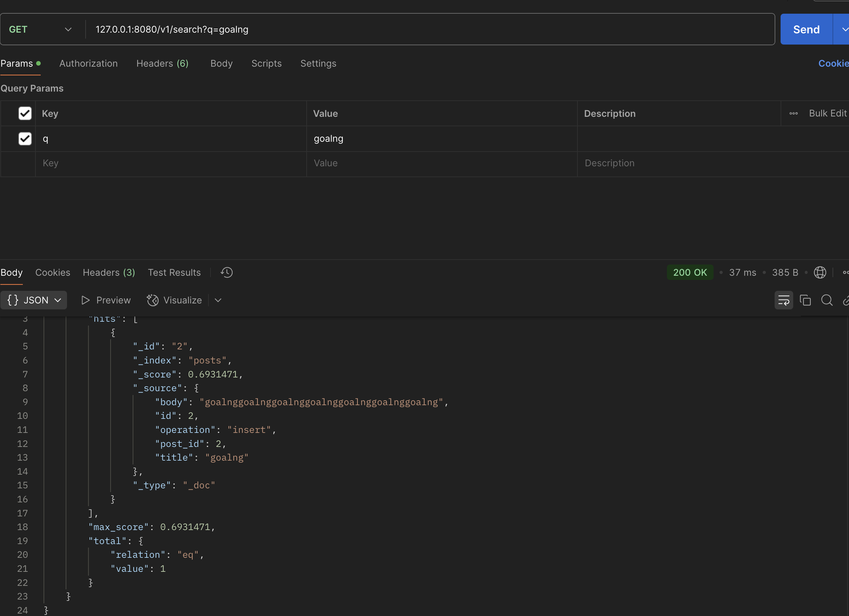The width and height of the screenshot is (849, 616).
Task: Open the response Cookies tab
Action: [53, 273]
